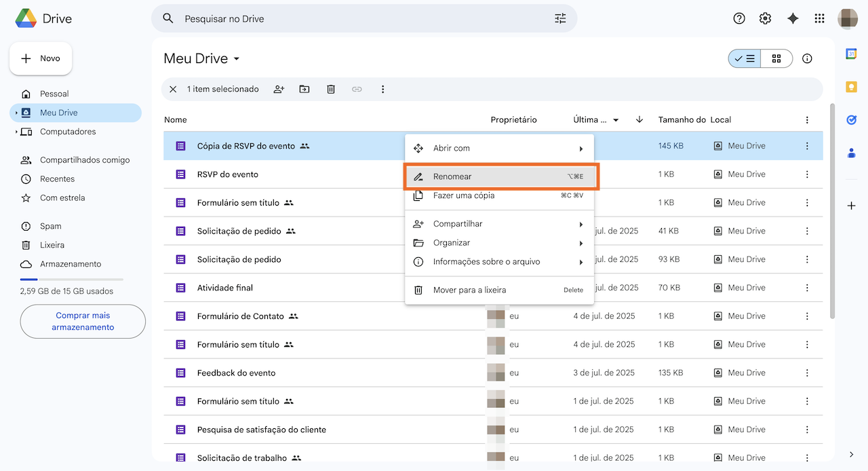868x471 pixels.
Task: Click the Novo button
Action: [41, 58]
